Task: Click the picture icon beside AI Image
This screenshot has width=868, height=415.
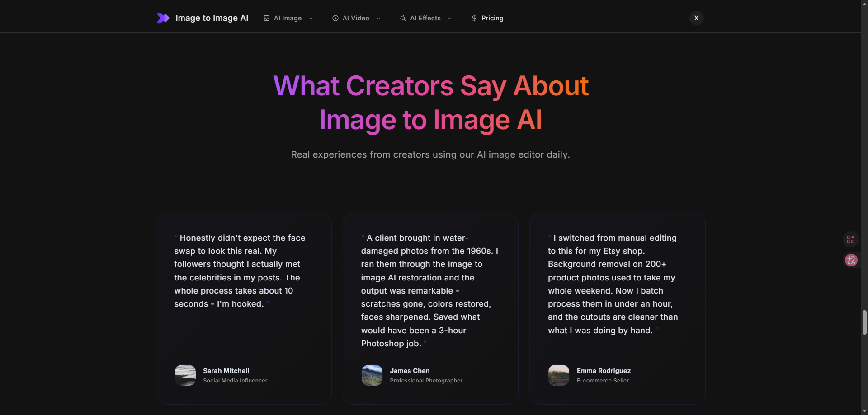Action: 266,18
